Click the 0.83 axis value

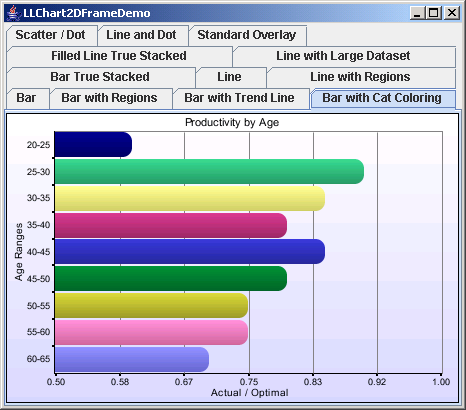[313, 382]
